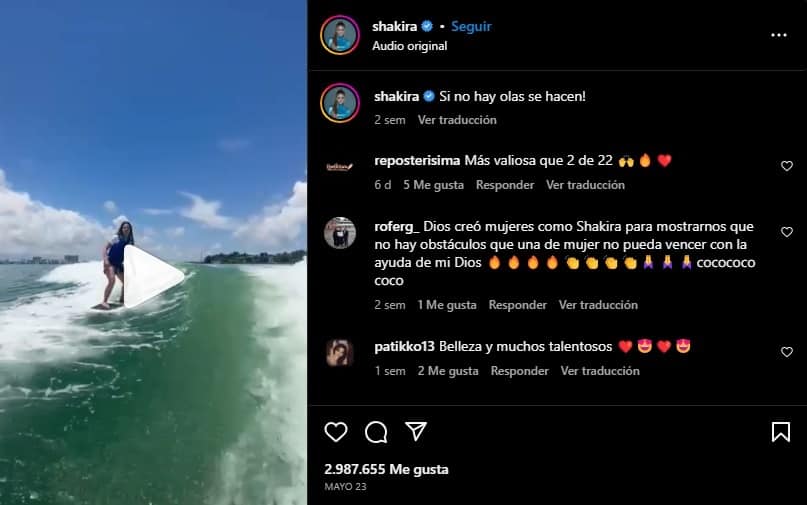Open reposterisima's profile avatar
The height and width of the screenshot is (505, 807).
click(340, 167)
